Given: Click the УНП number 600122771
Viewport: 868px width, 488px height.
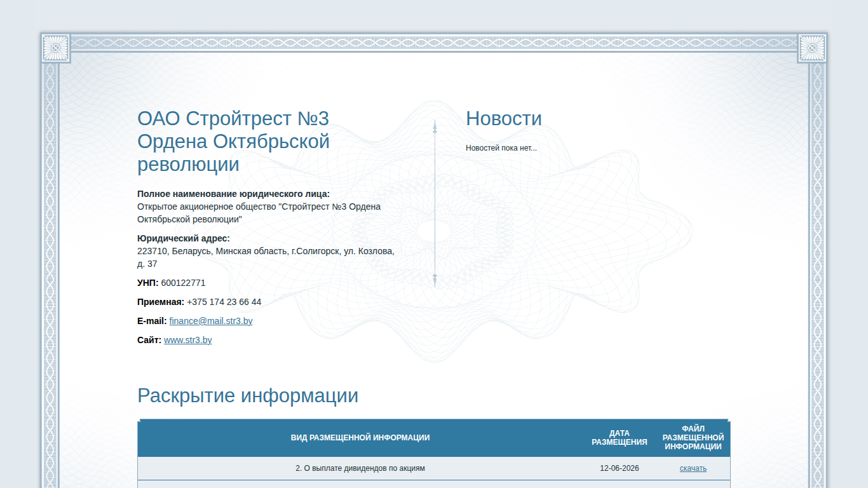Looking at the screenshot, I should [183, 283].
